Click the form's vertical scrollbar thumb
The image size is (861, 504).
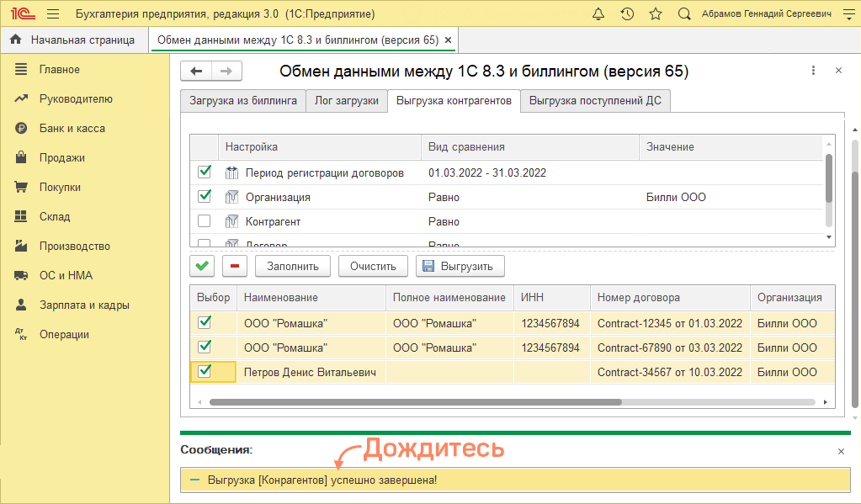[855, 290]
